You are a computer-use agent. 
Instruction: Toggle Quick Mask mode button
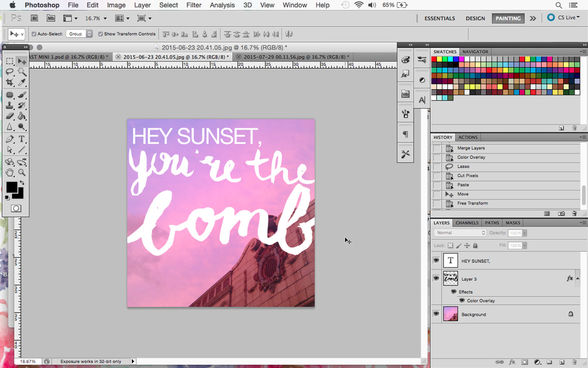(x=16, y=209)
